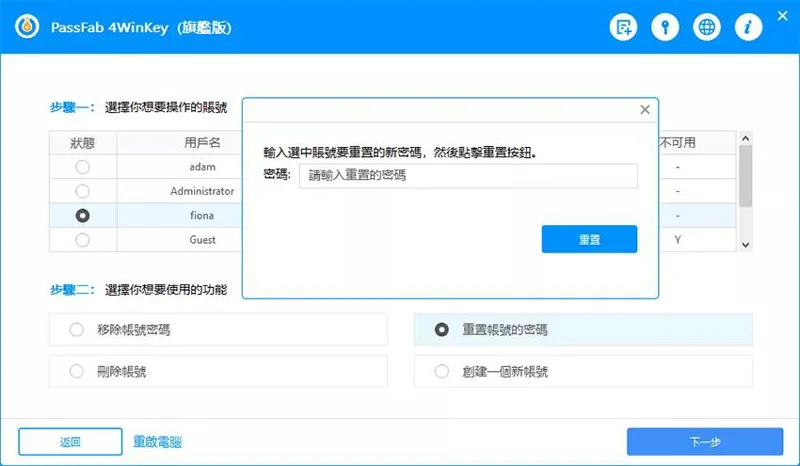Close the PassFab main window
This screenshot has height=466, width=800.
[783, 16]
